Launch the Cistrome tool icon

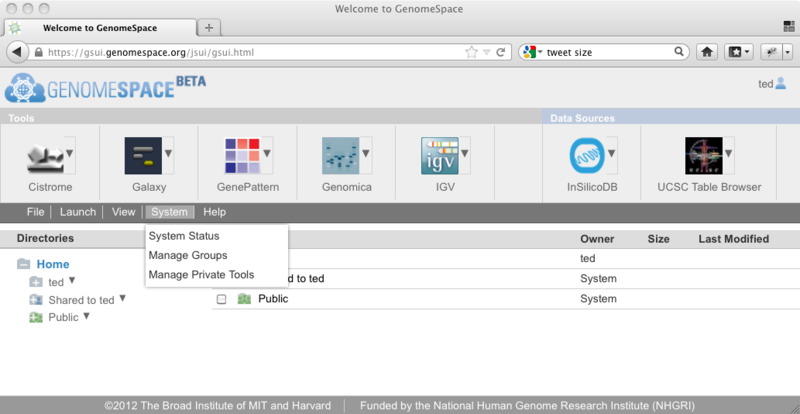click(x=45, y=156)
